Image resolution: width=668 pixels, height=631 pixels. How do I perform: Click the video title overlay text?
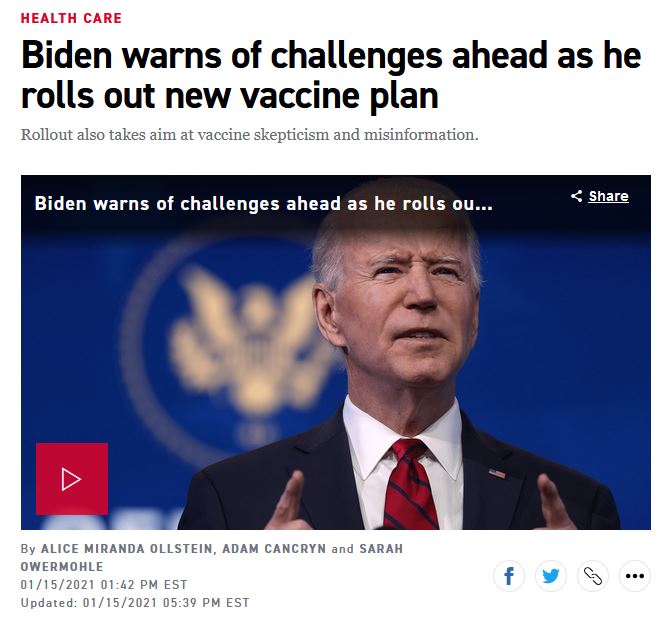tap(263, 204)
